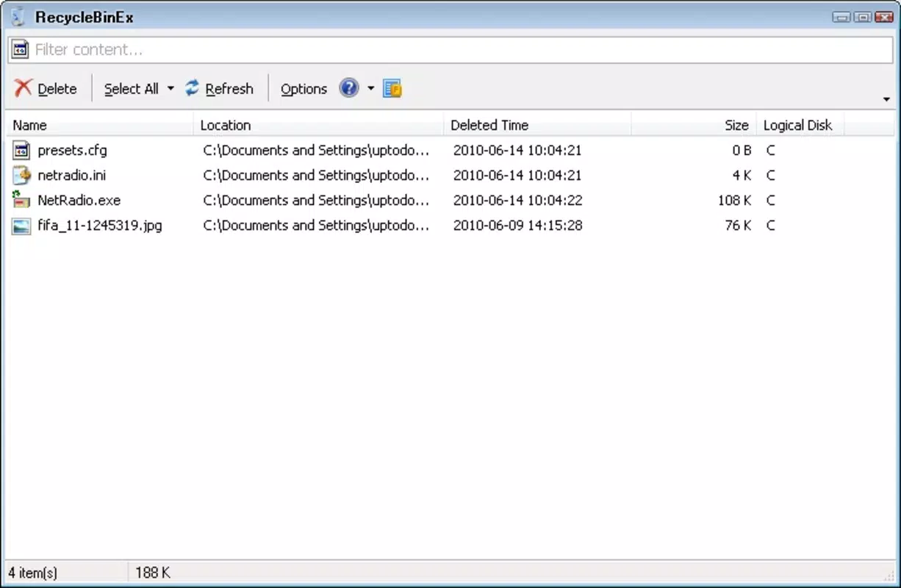Click the Refresh text label
901x588 pixels.
(x=229, y=89)
